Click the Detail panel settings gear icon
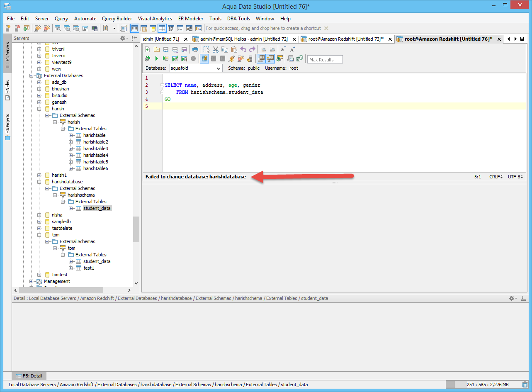This screenshot has height=392, width=532. coord(513,298)
